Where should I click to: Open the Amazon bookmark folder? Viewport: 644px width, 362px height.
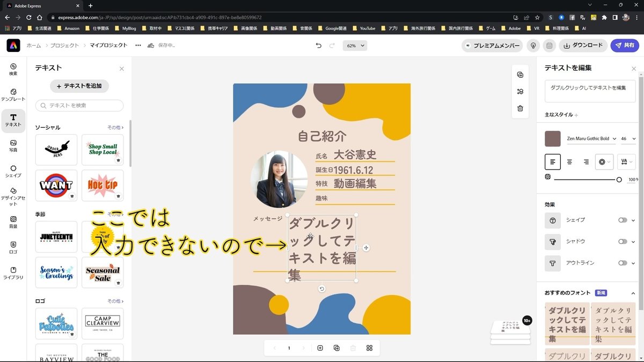[68, 28]
